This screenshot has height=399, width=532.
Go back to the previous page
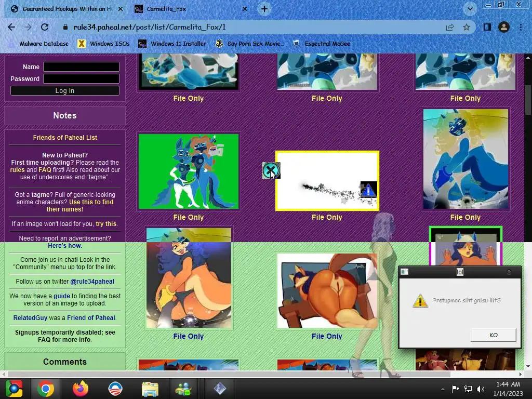(11, 27)
